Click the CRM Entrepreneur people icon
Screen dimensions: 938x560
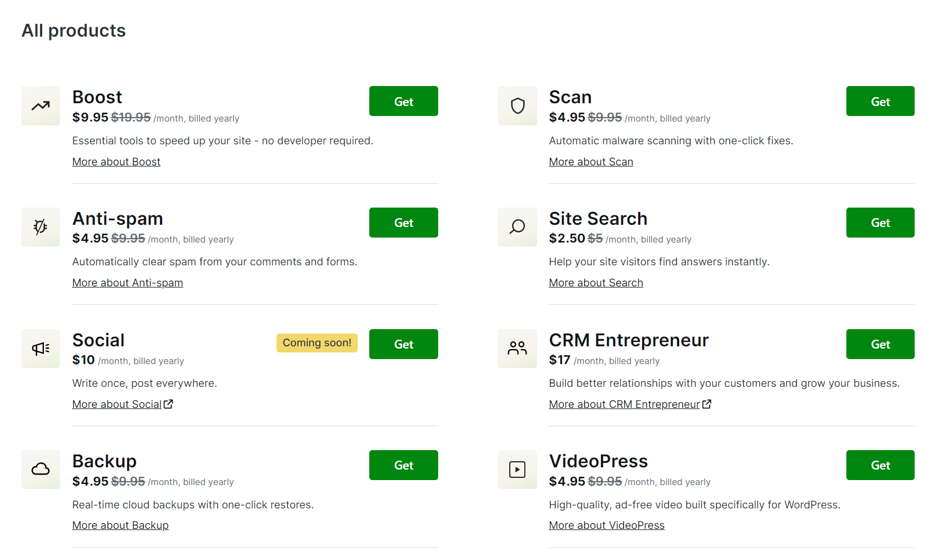pos(517,348)
